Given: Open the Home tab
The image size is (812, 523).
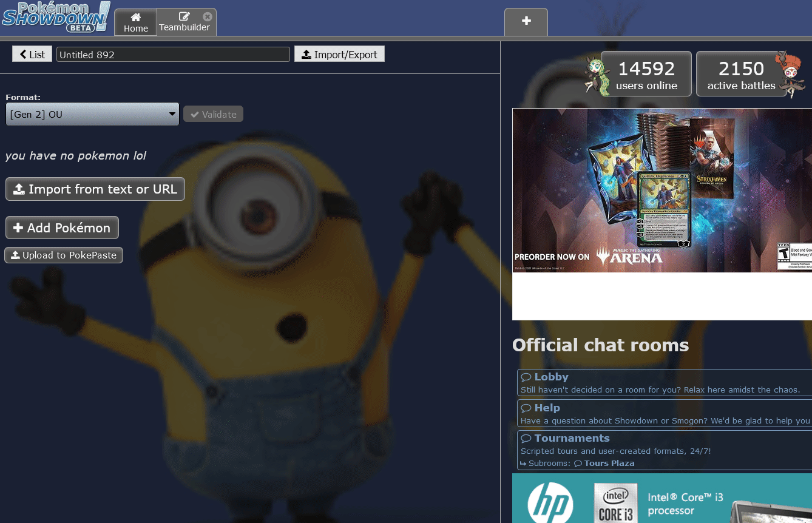Looking at the screenshot, I should point(136,22).
